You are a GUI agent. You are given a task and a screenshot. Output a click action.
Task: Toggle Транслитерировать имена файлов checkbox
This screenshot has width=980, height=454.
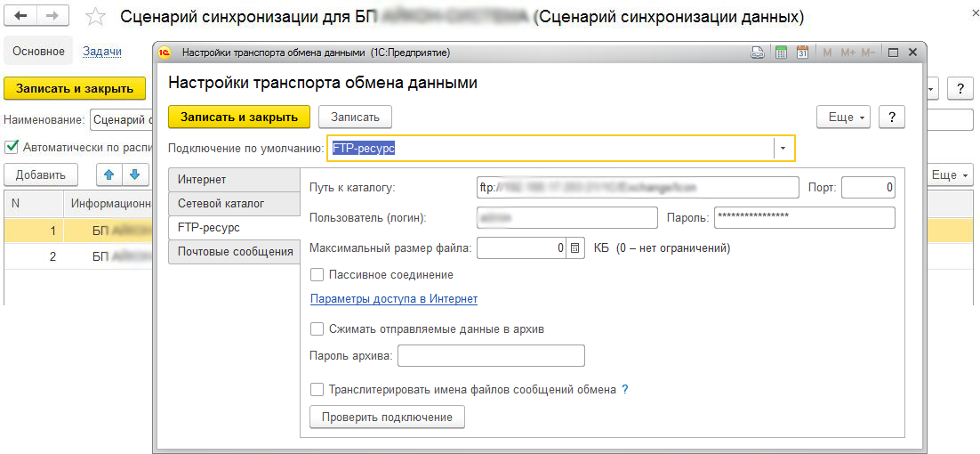point(317,389)
